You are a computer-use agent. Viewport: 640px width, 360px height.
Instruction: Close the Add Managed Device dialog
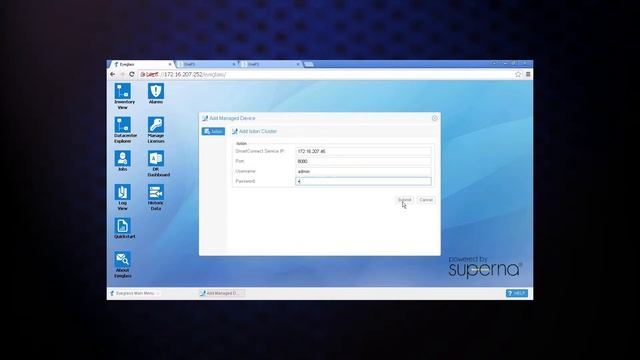pos(434,118)
